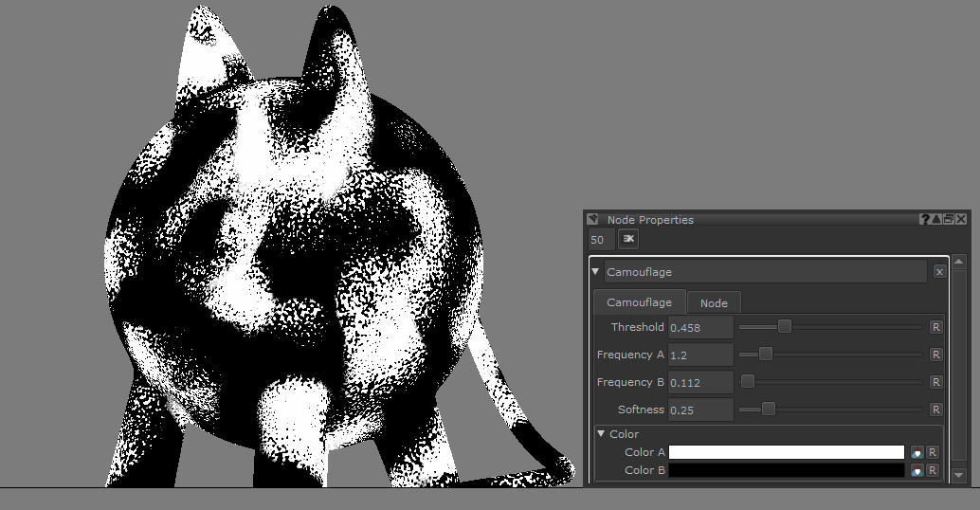Switch to the Node tab
The width and height of the screenshot is (980, 510).
click(x=714, y=302)
